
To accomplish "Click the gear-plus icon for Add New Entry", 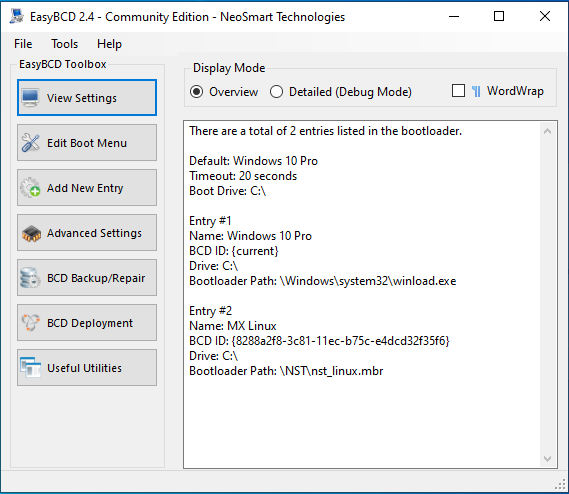I will click(x=30, y=188).
